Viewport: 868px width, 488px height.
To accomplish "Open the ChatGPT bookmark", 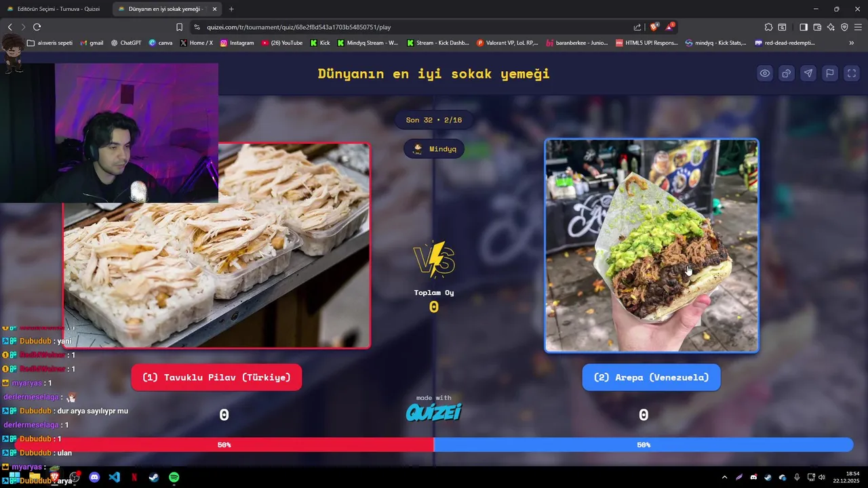I will click(125, 43).
